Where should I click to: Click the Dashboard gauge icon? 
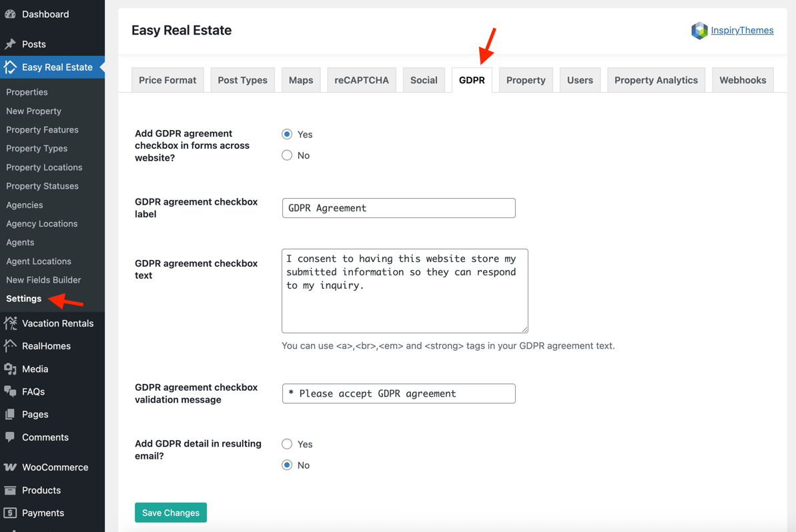(x=10, y=14)
